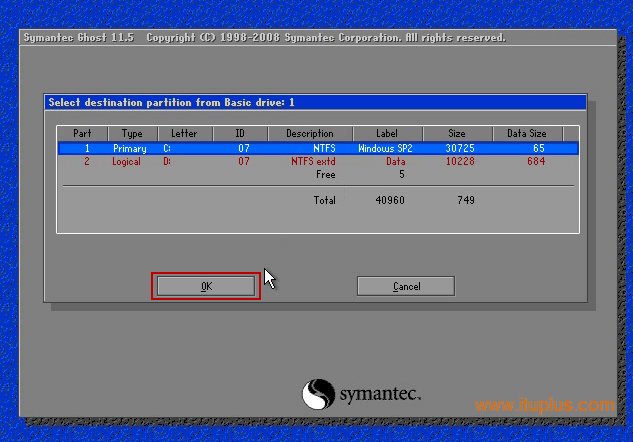Click the Size column header
Screen dimensions: 633x442
(457, 134)
